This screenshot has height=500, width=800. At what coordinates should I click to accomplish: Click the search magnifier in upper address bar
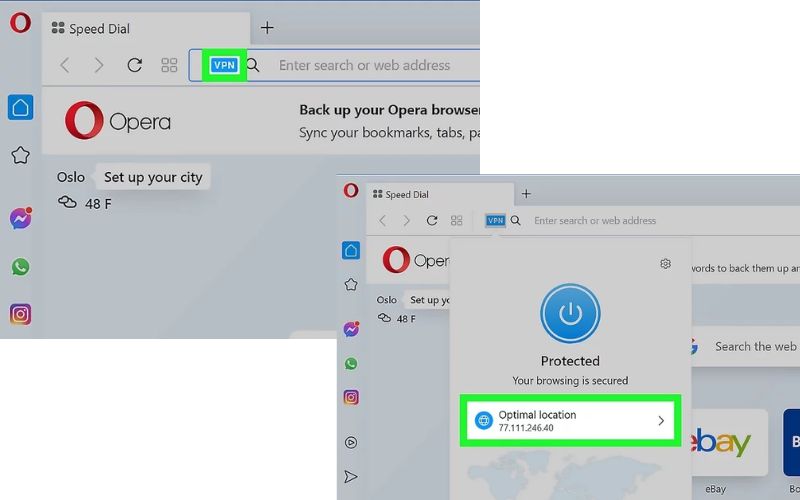click(253, 65)
